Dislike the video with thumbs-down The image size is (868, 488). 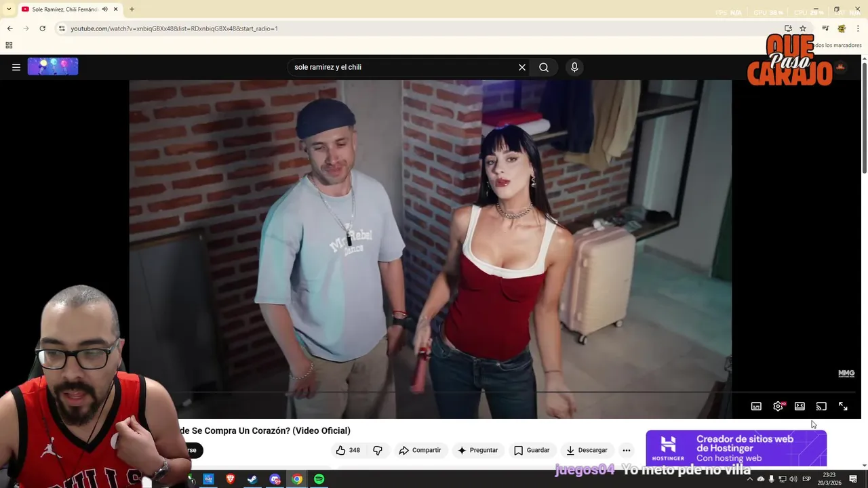click(x=378, y=450)
